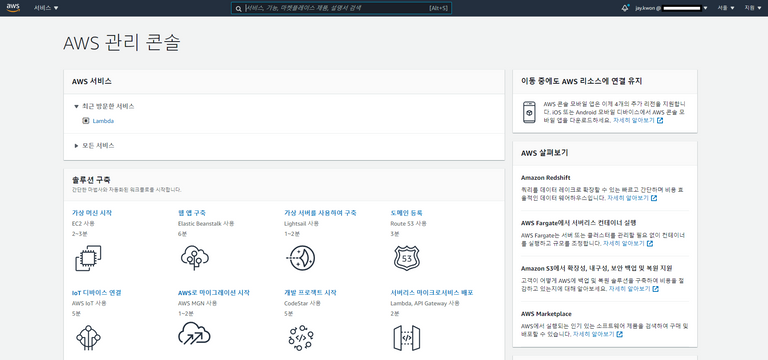The width and height of the screenshot is (768, 360).
Task: Click the Lambda service icon
Action: (86, 121)
